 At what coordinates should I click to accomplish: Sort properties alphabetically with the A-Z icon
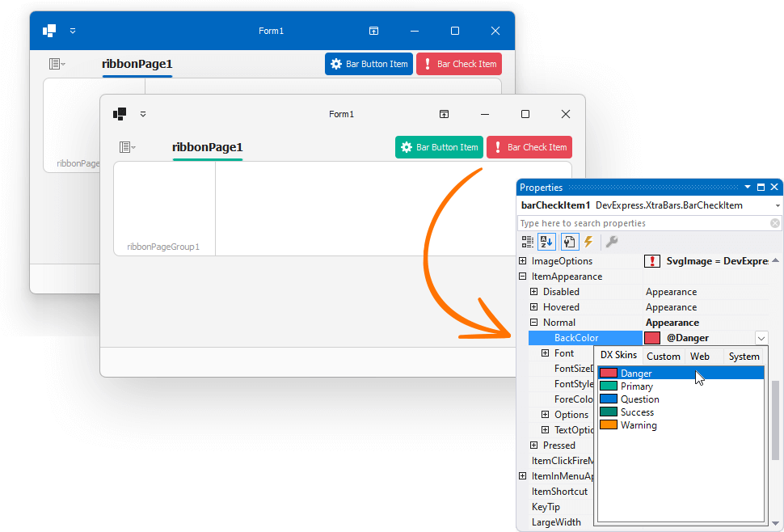tap(546, 241)
